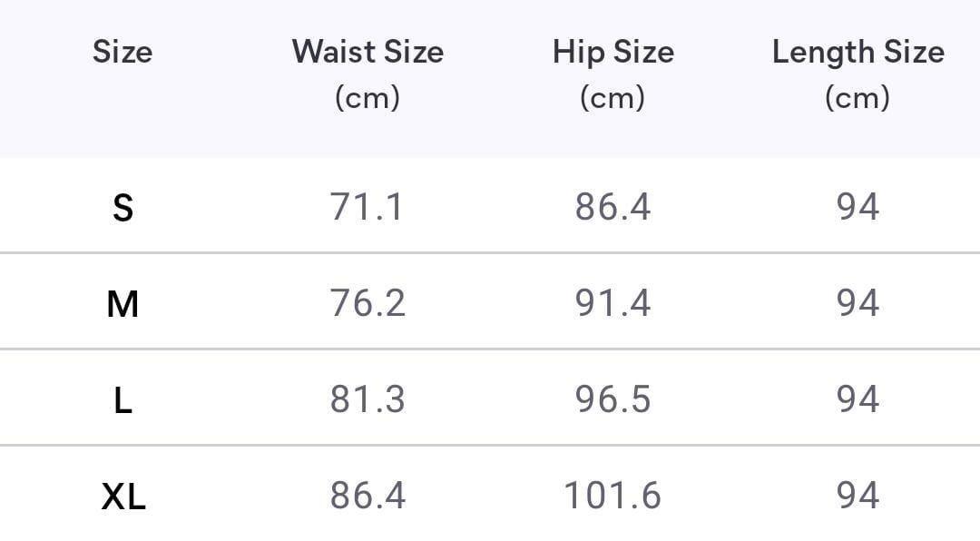Select the length value 94 in XL row
Image resolution: width=980 pixels, height=541 pixels.
tap(857, 496)
